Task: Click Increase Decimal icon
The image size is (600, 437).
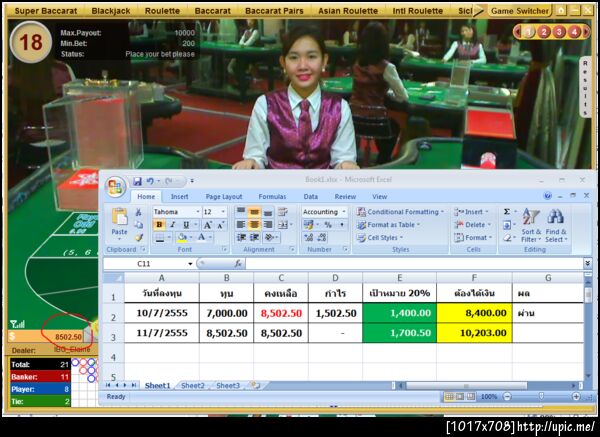Action: click(308, 238)
